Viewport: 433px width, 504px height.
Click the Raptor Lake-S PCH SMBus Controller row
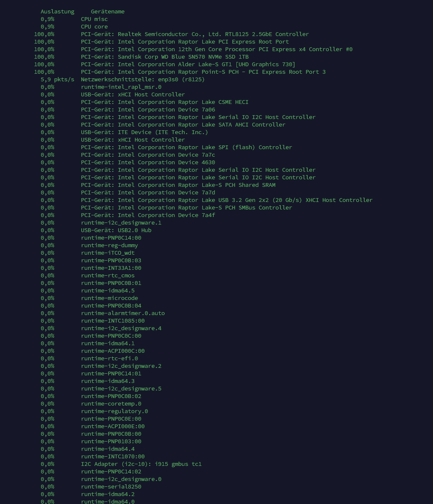point(166,207)
